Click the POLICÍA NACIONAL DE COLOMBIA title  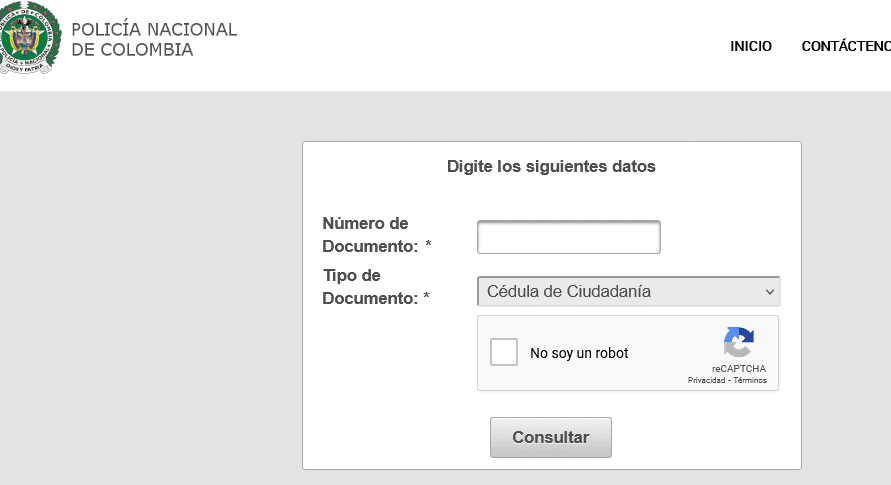click(x=154, y=39)
